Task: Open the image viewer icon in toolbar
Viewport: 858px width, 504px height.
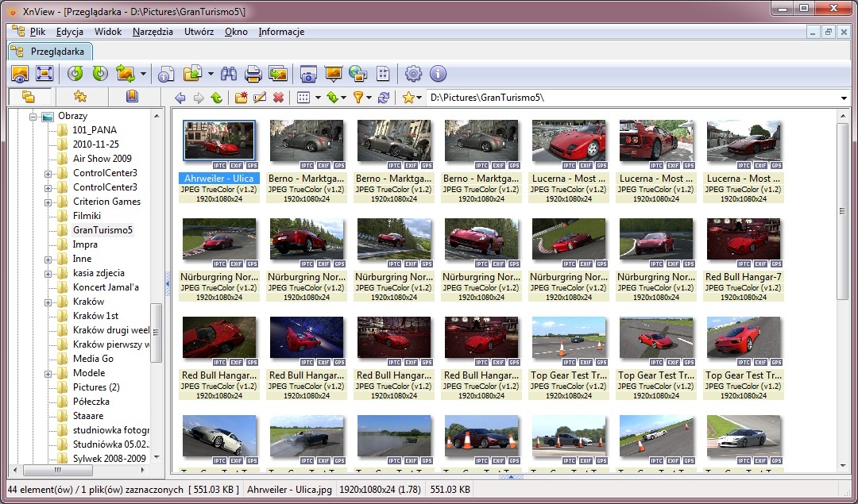Action: pos(20,73)
